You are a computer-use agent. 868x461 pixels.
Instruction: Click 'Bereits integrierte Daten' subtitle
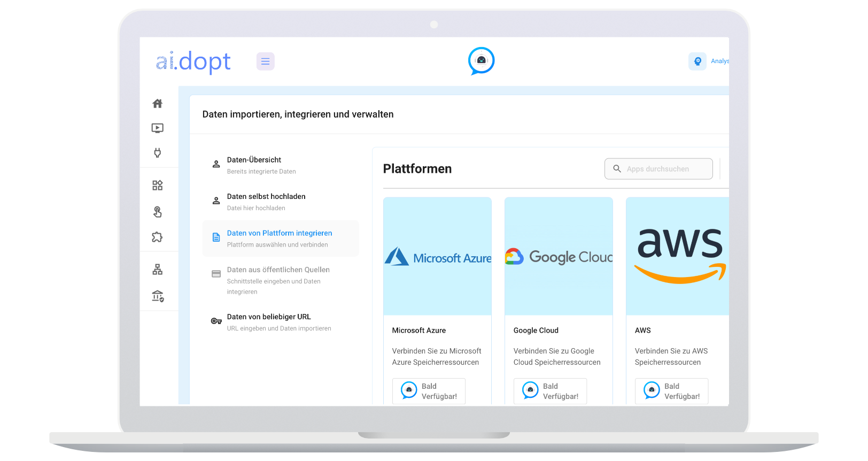[x=261, y=172]
